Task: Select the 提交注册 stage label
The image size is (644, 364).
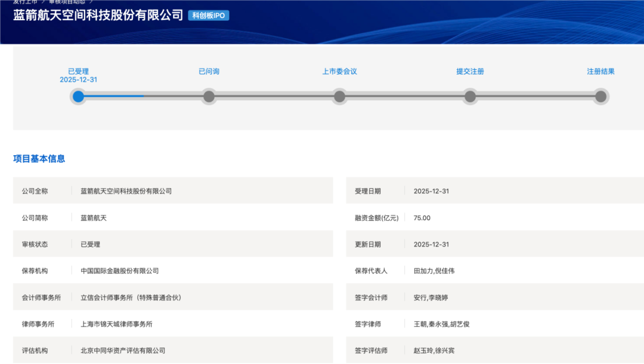Action: [470, 72]
